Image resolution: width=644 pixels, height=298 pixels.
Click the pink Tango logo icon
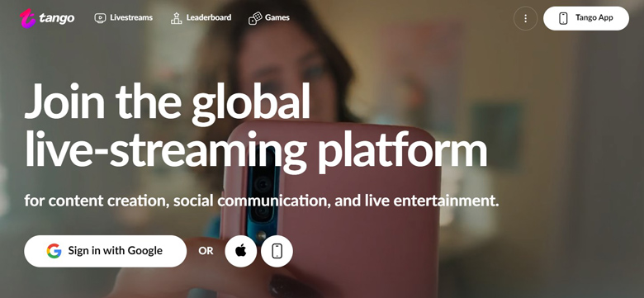[28, 18]
